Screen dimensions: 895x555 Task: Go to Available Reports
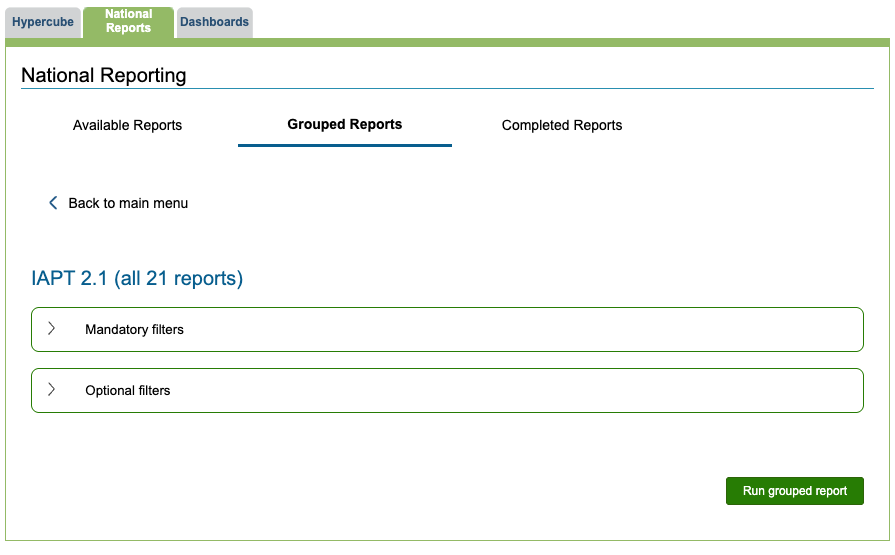click(127, 126)
